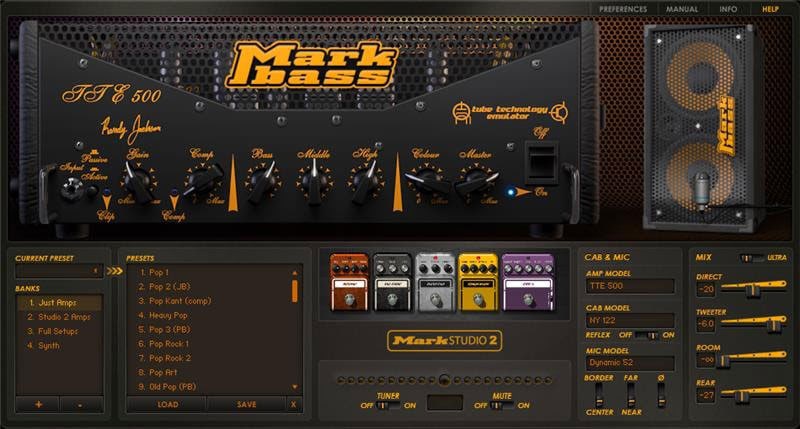Screen dimensions: 800x429
Task: Click the Load preset button
Action: 166,404
